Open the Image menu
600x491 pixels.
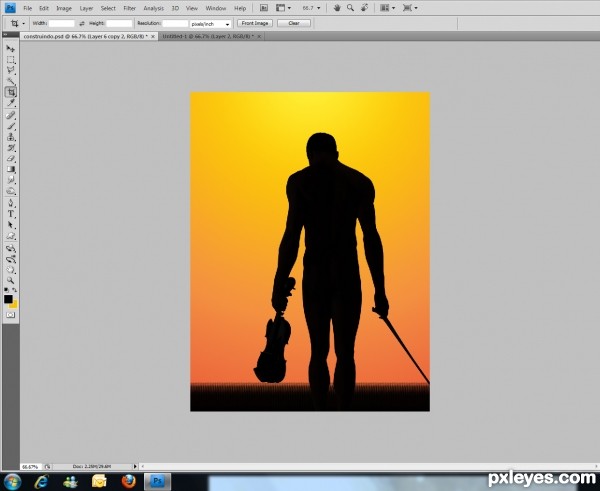pyautogui.click(x=64, y=8)
